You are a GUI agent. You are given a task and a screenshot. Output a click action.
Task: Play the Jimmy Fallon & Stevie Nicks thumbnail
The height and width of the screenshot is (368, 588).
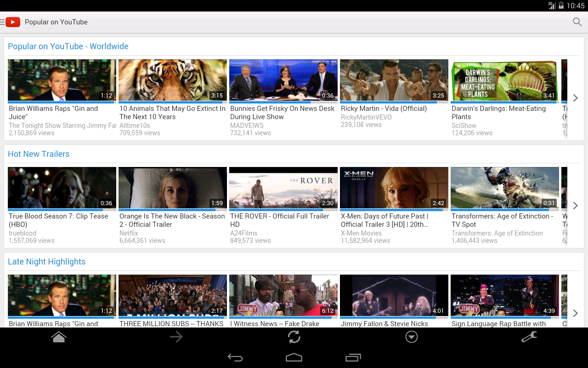(x=394, y=296)
